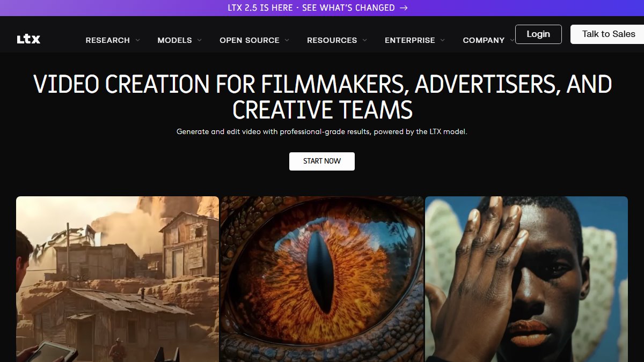
Task: Open the orange reptile eye video thumbnail
Action: tap(322, 279)
